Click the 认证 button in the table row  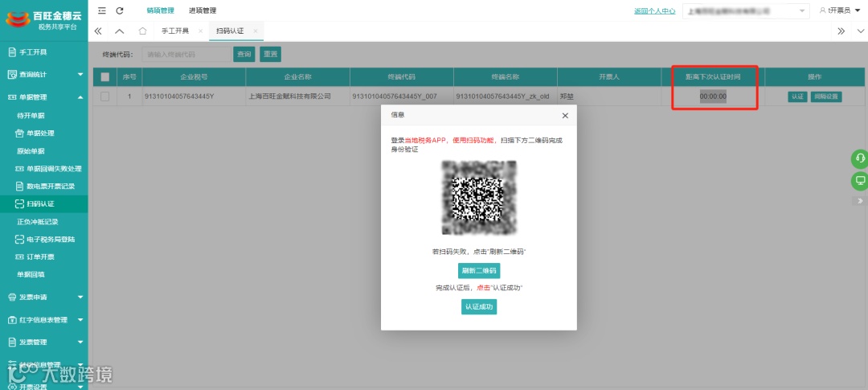797,96
